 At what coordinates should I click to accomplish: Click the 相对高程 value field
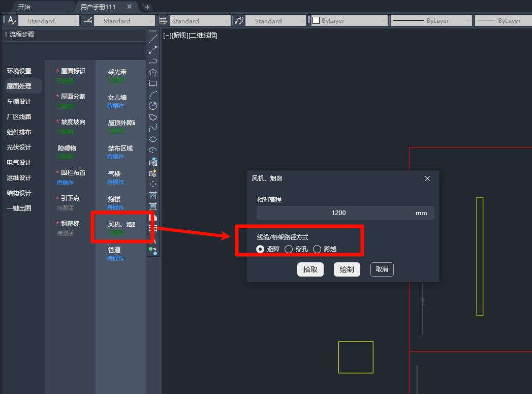pos(338,213)
